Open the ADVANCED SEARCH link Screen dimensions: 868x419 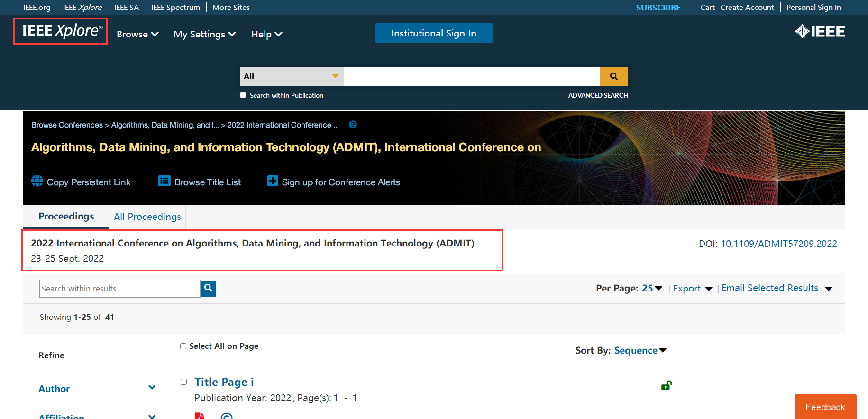[598, 95]
